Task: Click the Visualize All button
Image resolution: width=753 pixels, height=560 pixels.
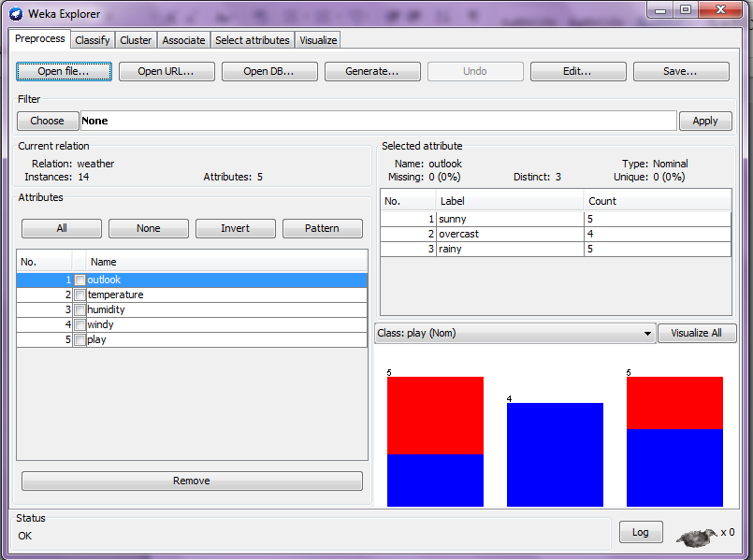Action: (697, 334)
